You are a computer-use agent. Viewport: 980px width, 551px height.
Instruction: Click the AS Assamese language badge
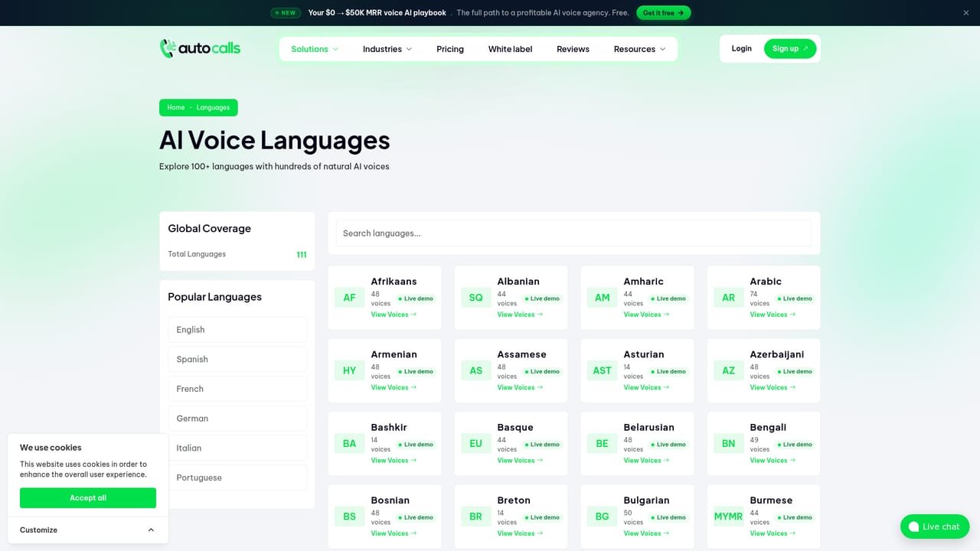[475, 370]
